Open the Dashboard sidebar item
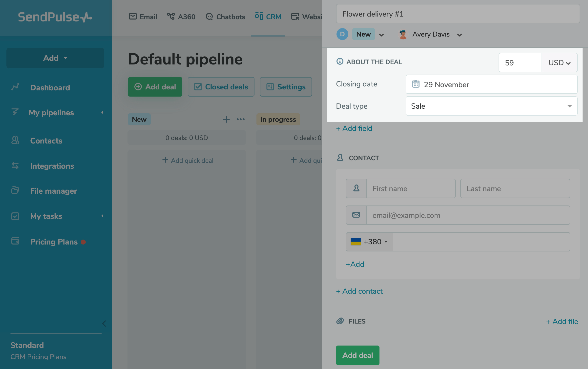Viewport: 588px width, 369px height. pos(50,88)
